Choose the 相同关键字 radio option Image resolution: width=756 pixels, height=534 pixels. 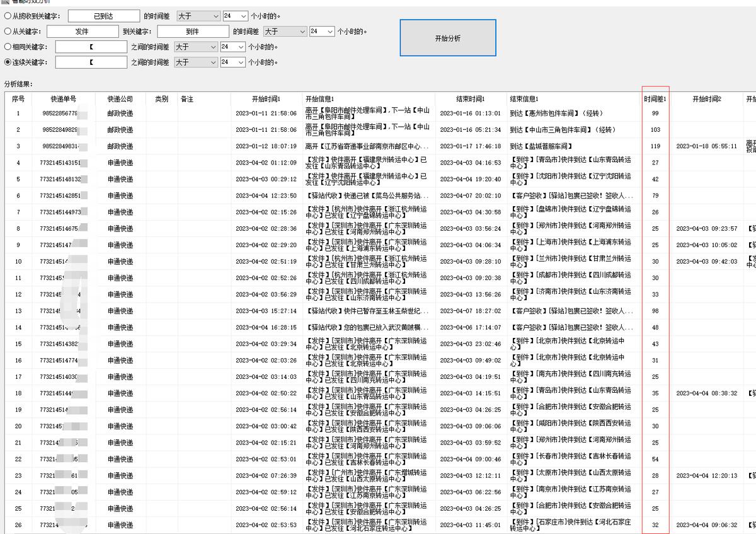click(x=8, y=47)
